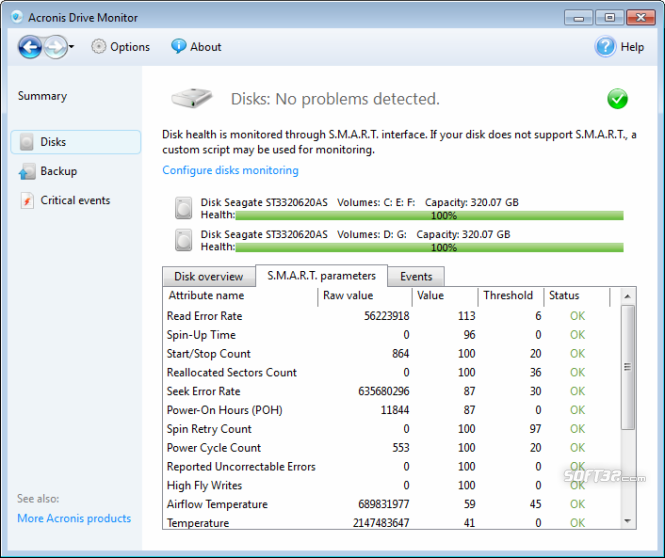
Task: Close the Acronis Drive Monitor window
Action: click(x=641, y=18)
